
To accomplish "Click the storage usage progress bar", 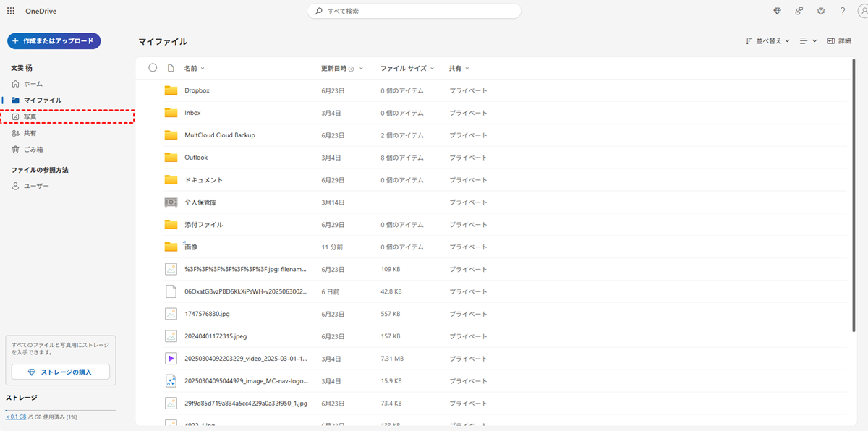I will point(61,410).
